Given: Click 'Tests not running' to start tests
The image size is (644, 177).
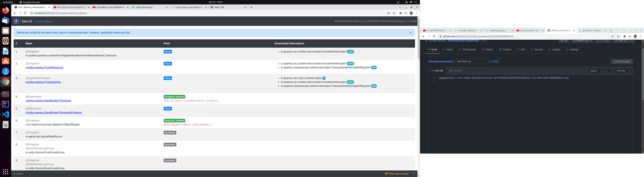Looking at the screenshot, I should point(397,174).
